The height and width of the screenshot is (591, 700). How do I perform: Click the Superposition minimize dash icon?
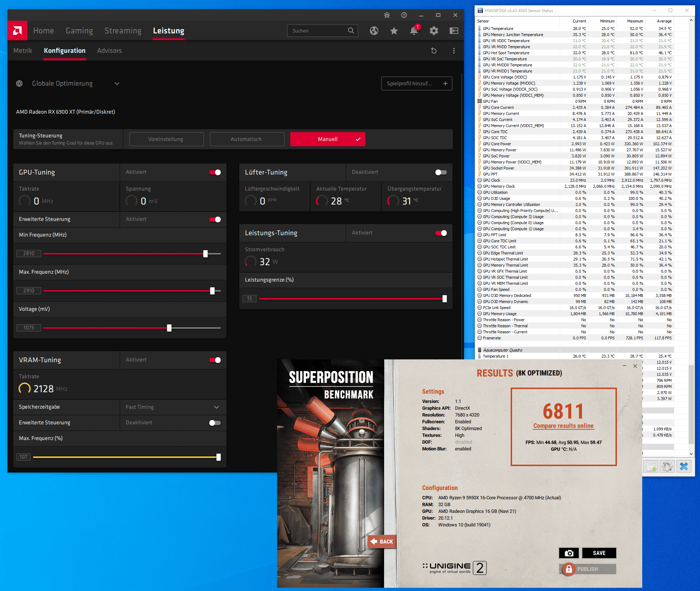624,366
